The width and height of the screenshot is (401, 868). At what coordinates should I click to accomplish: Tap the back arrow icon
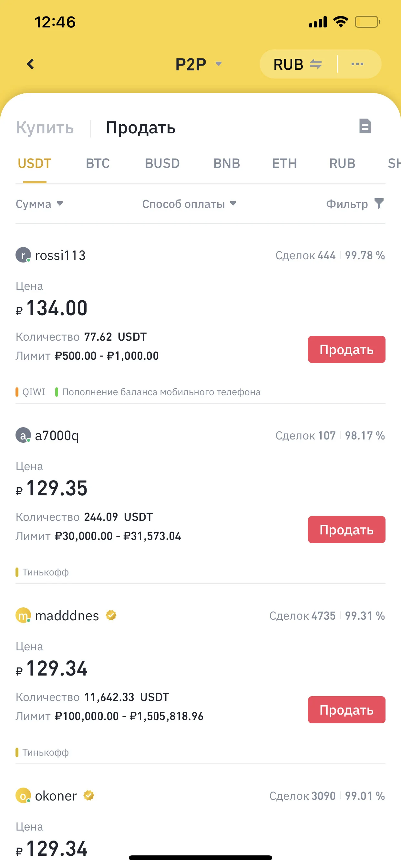point(30,64)
